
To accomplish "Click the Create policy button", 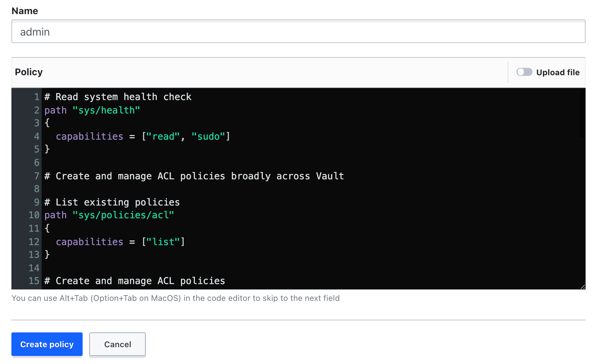I will pyautogui.click(x=47, y=344).
